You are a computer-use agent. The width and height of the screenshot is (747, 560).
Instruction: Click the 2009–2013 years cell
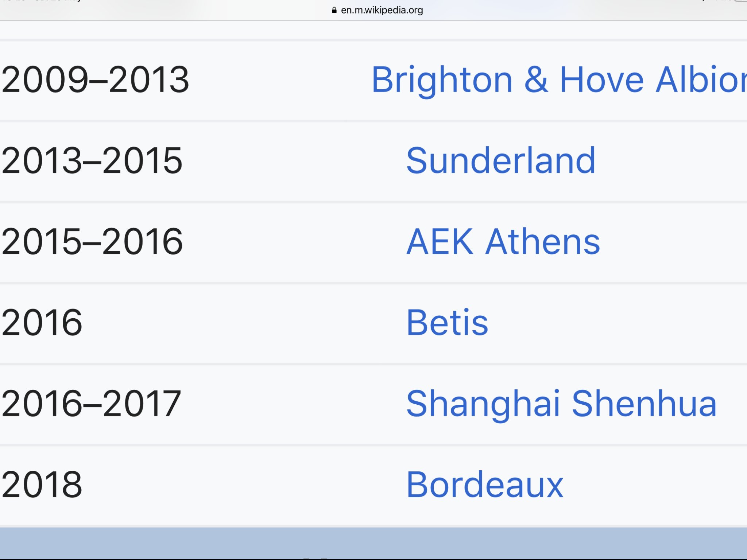pyautogui.click(x=95, y=80)
